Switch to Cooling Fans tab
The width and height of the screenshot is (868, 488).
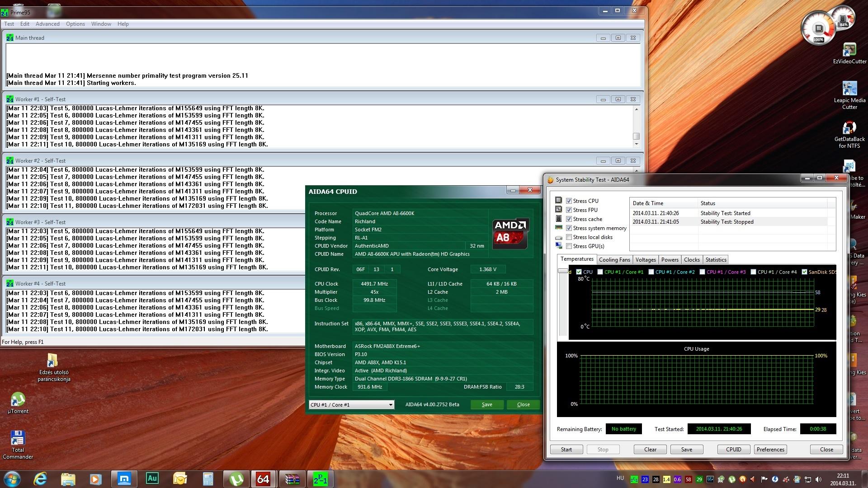614,260
